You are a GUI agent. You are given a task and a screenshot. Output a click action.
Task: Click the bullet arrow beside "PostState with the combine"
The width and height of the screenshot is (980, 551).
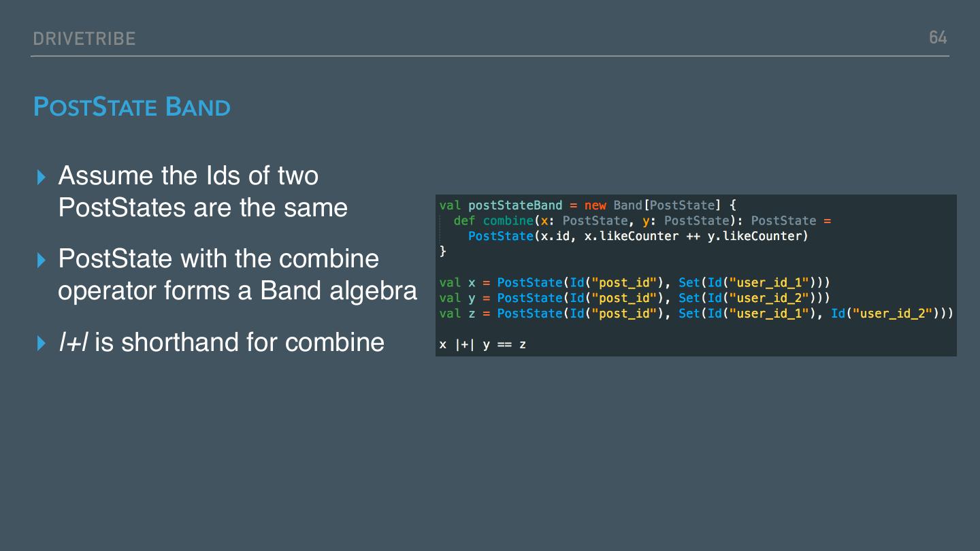tap(42, 260)
